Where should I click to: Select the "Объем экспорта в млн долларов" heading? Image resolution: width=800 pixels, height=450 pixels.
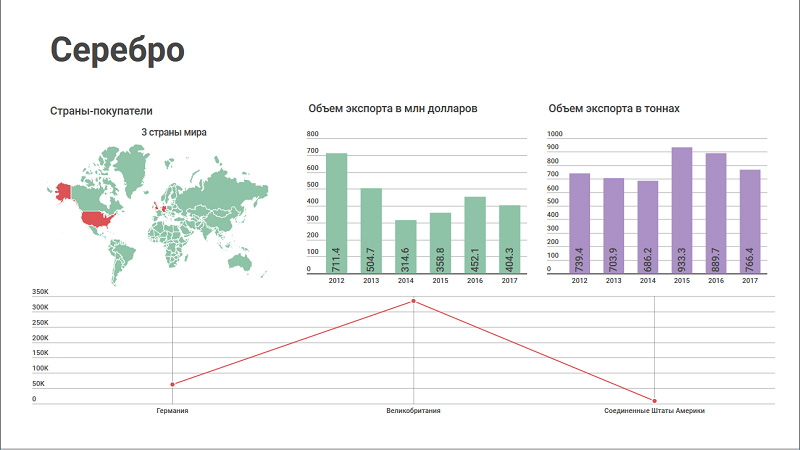coord(393,108)
